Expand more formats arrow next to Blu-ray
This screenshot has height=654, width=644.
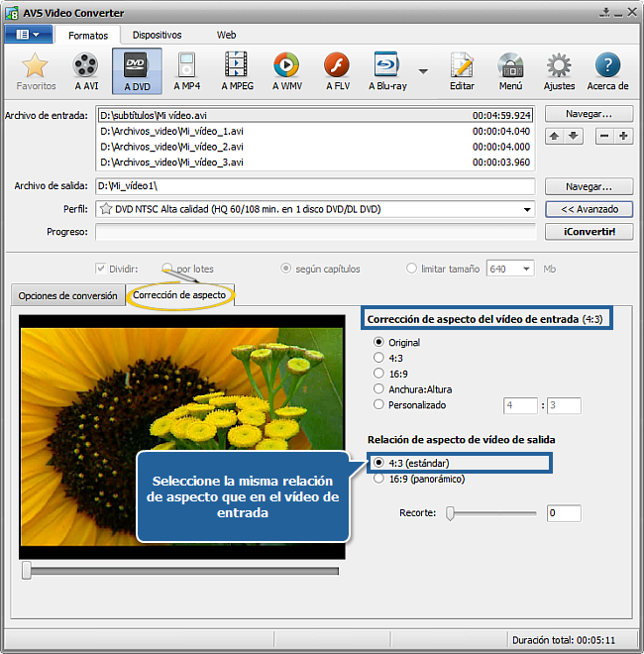424,71
